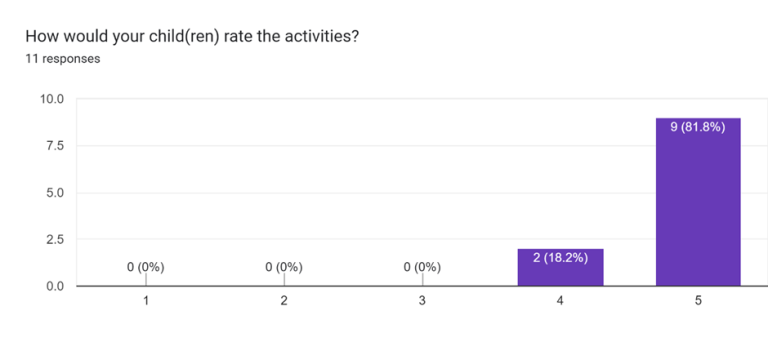768x364 pixels.
Task: Click x-axis label 2
Action: pyautogui.click(x=284, y=301)
